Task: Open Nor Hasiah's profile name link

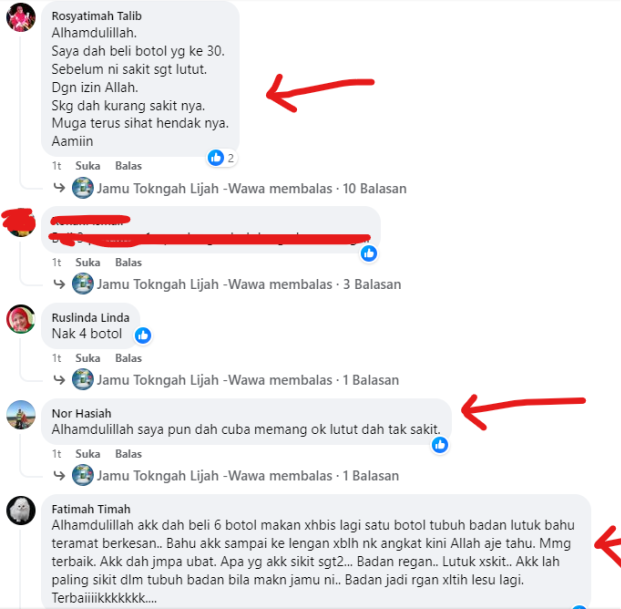Action: pyautogui.click(x=82, y=413)
